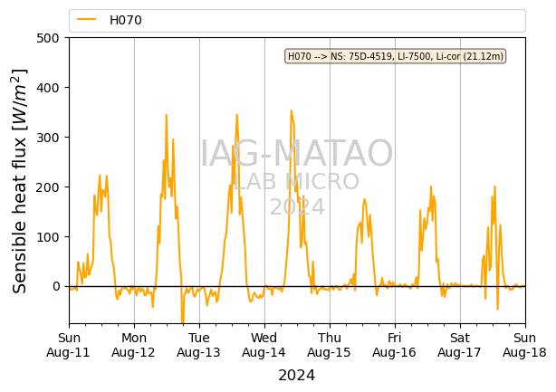Click the y-axis tick label 300
This screenshot has width=556, height=392.
47,138
